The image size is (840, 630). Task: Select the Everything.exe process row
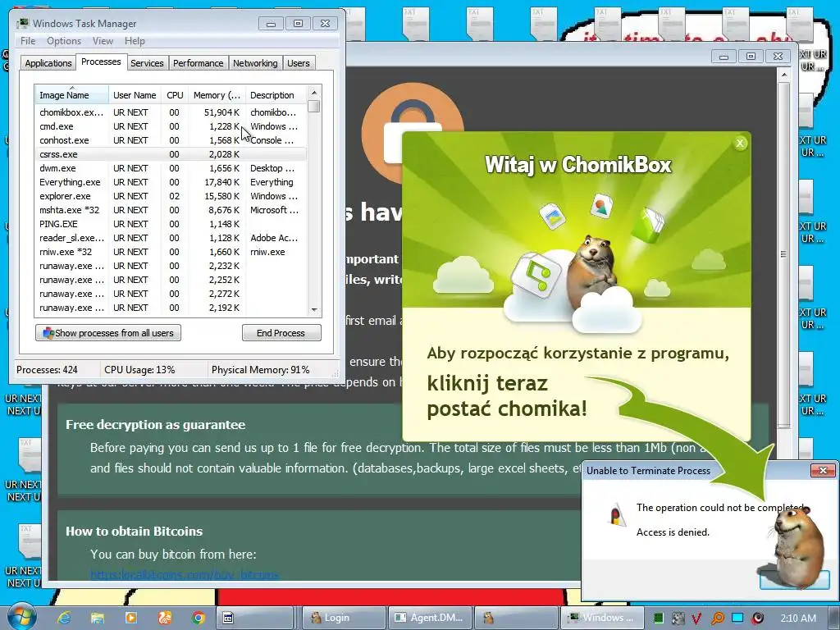click(171, 182)
